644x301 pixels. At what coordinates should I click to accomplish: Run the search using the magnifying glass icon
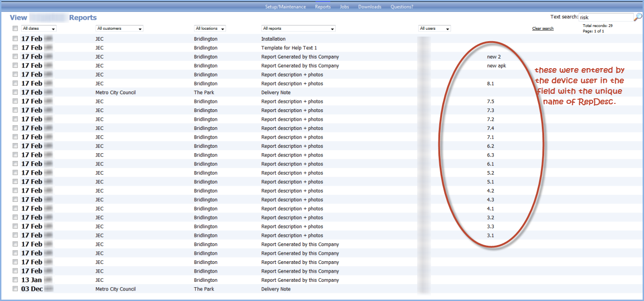(638, 17)
